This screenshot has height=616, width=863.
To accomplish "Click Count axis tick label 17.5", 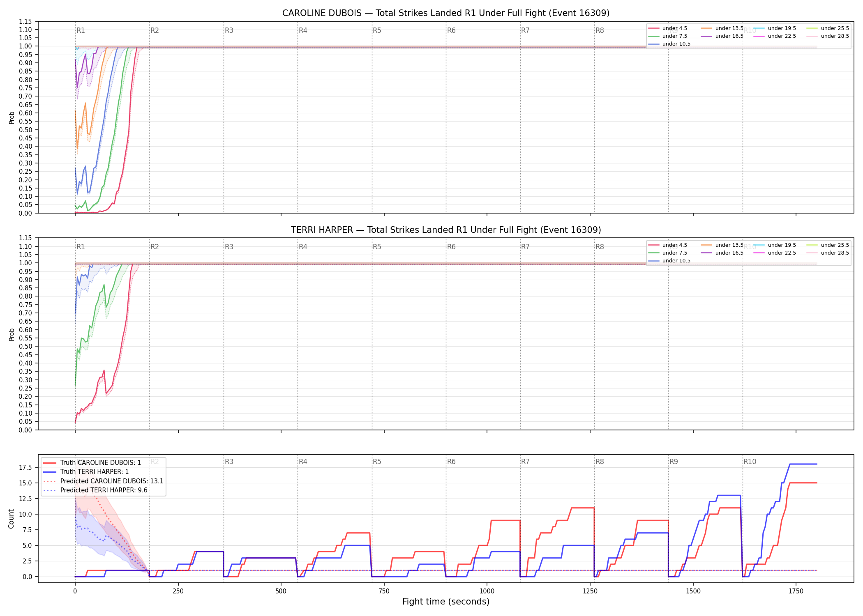I will pos(26,467).
